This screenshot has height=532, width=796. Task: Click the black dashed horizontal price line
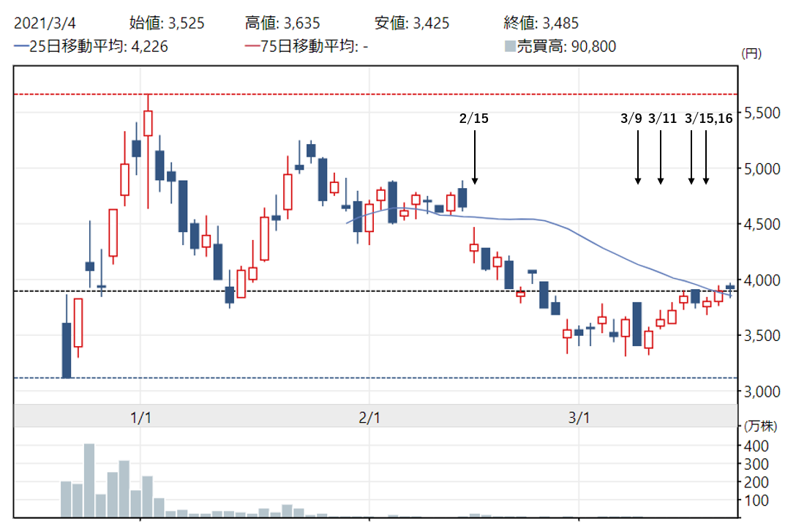375,291
